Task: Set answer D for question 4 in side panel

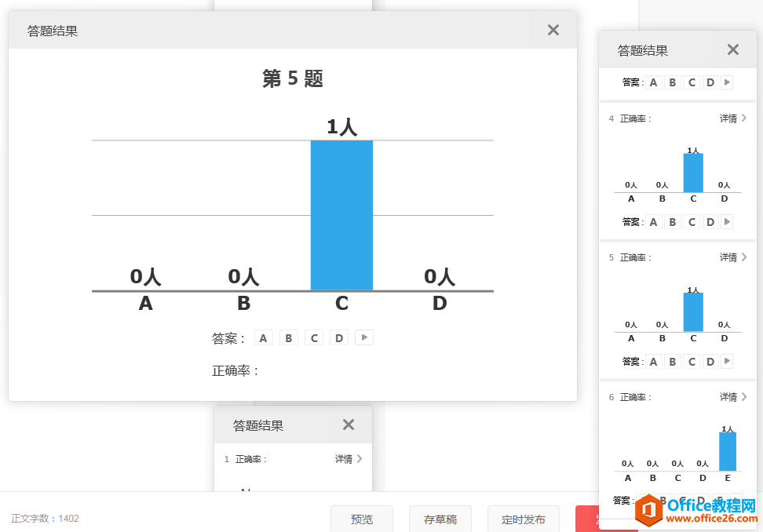Action: 710,222
